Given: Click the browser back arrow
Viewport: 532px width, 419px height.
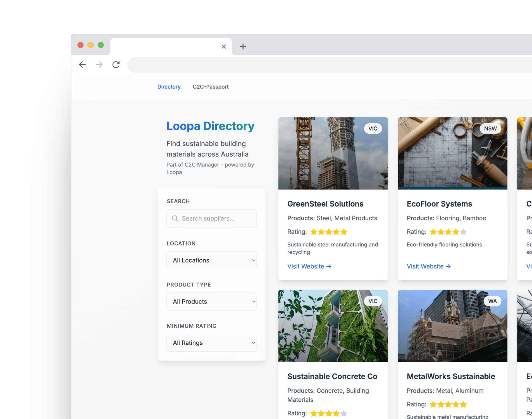Looking at the screenshot, I should coord(82,65).
